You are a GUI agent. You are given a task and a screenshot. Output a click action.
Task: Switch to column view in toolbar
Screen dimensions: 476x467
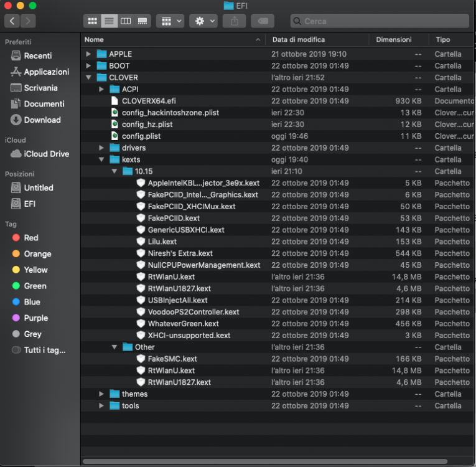126,21
